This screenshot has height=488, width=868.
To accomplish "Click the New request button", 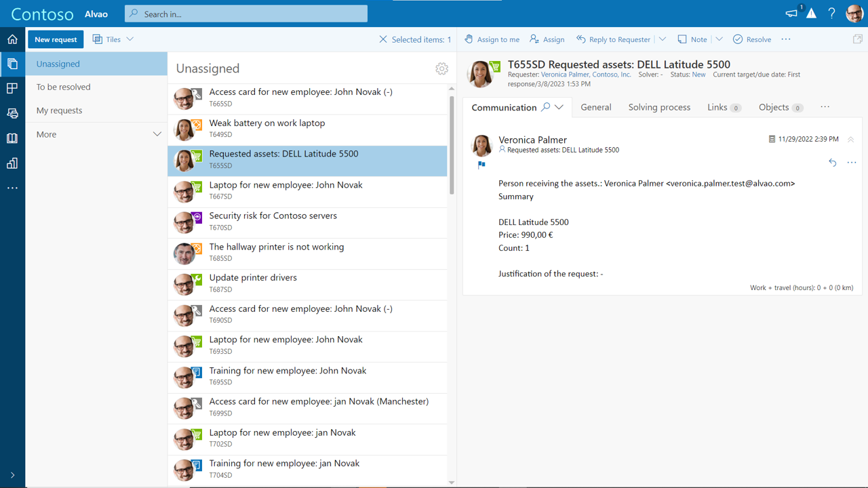I will click(x=56, y=39).
